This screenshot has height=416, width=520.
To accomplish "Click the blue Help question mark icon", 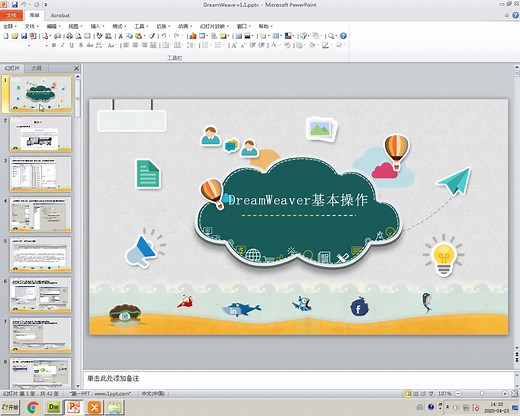I will click(x=343, y=36).
